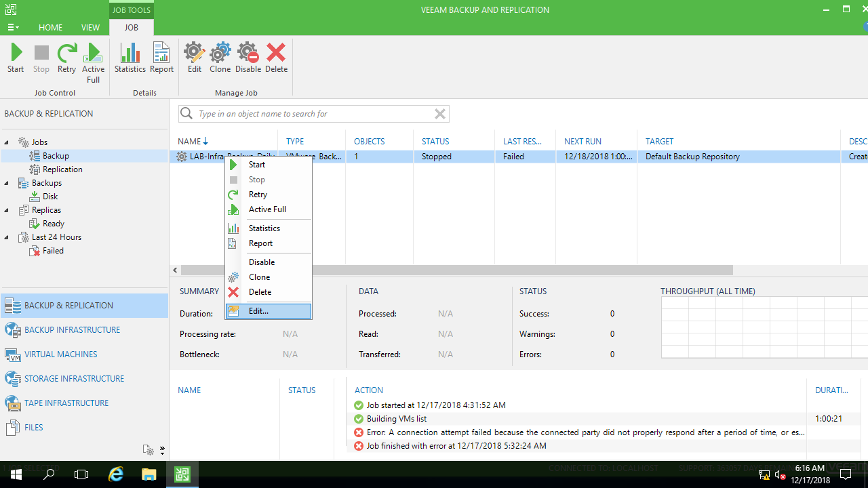The width and height of the screenshot is (868, 488).
Task: Click the Disable job ribbon icon
Action: tap(248, 59)
